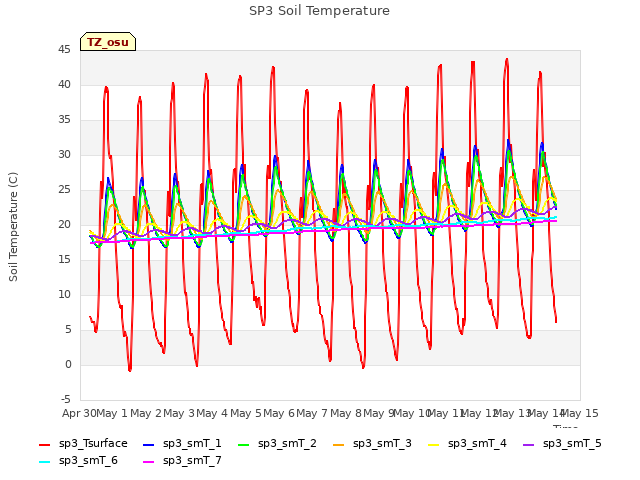
Task: Click the orange sp3_smT_3 legend swatch
Action: (339, 444)
